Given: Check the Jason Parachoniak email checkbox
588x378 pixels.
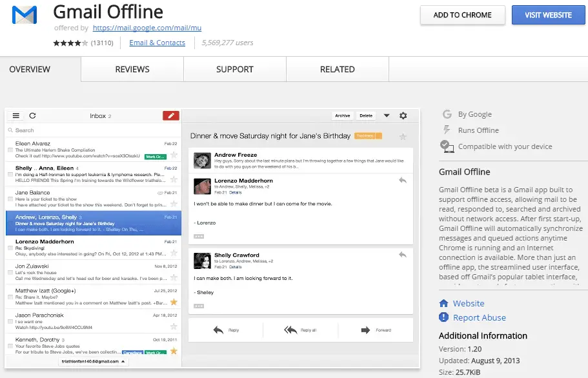Looking at the screenshot, I should (x=10, y=321).
